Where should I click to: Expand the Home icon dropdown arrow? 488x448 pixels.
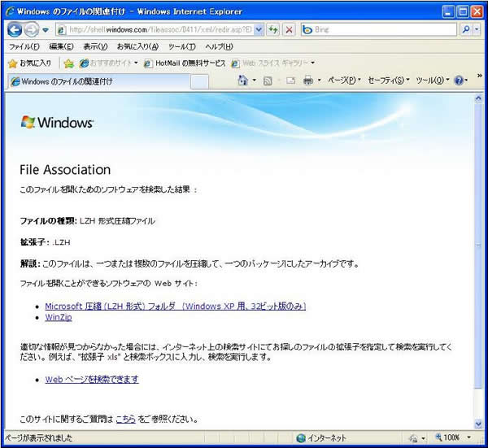click(255, 80)
